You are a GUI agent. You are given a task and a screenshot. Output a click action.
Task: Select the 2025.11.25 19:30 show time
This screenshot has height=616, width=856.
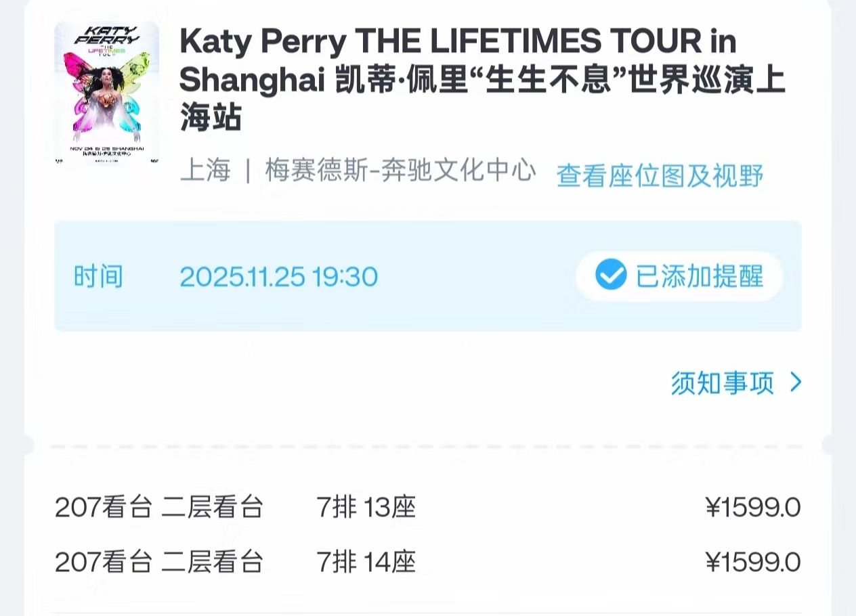278,277
